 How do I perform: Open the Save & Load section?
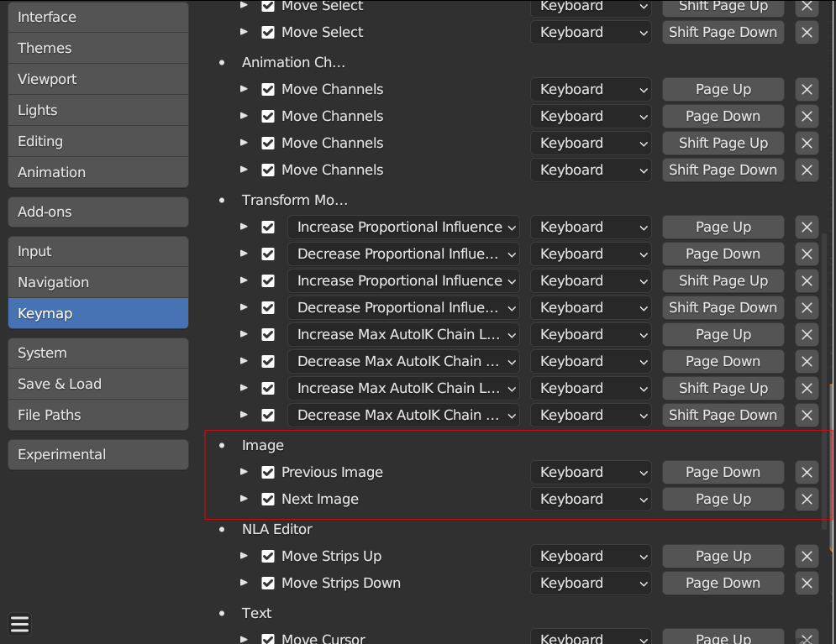pos(97,384)
